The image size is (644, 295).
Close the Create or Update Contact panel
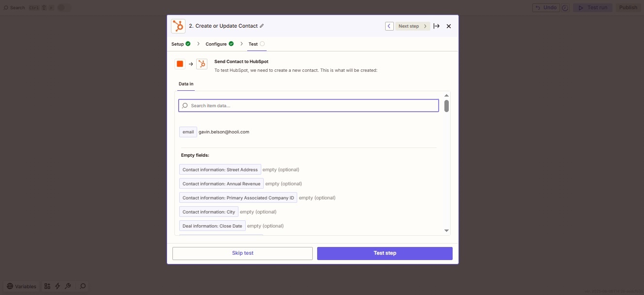(x=449, y=26)
